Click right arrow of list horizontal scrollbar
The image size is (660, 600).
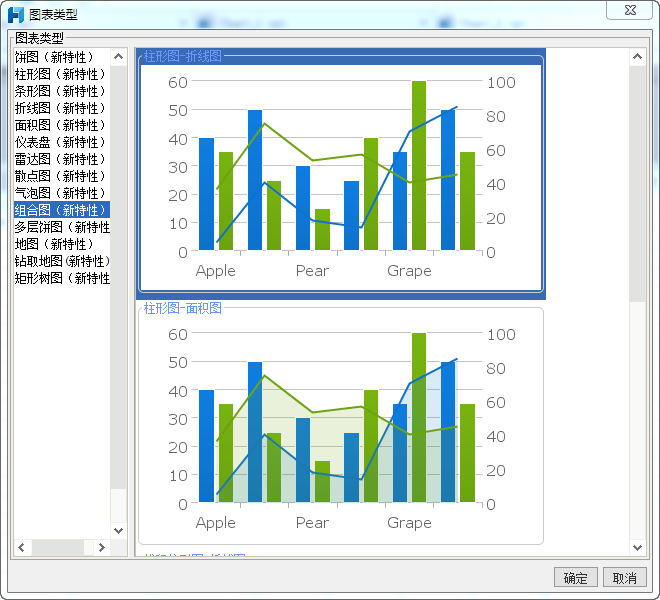pos(101,547)
